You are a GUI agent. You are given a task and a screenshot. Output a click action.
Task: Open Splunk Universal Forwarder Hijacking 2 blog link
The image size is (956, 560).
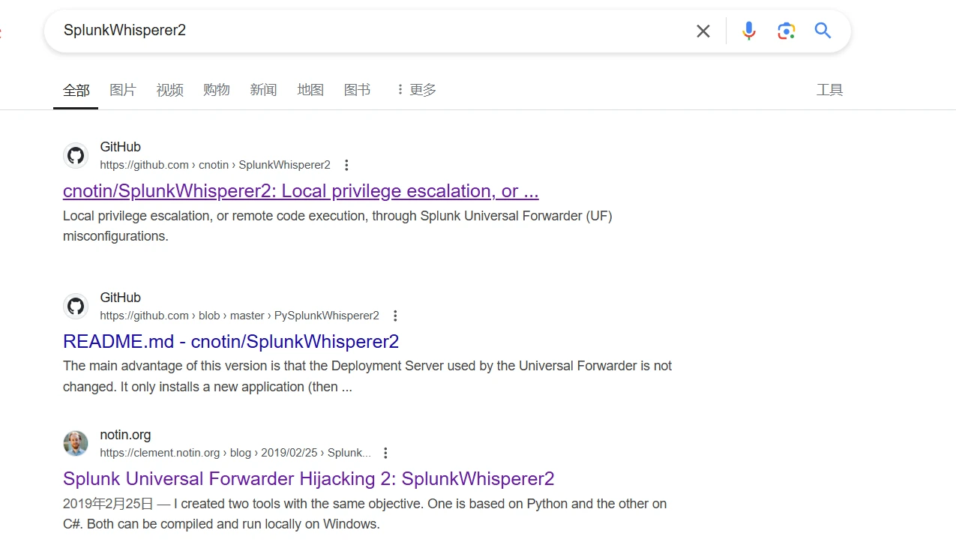[309, 479]
